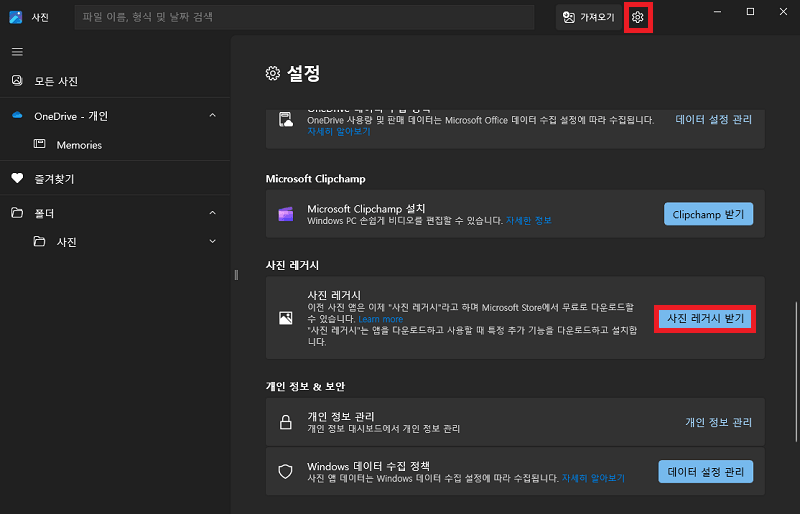This screenshot has width=800, height=514.
Task: Focus the file name search field
Action: pyautogui.click(x=305, y=17)
